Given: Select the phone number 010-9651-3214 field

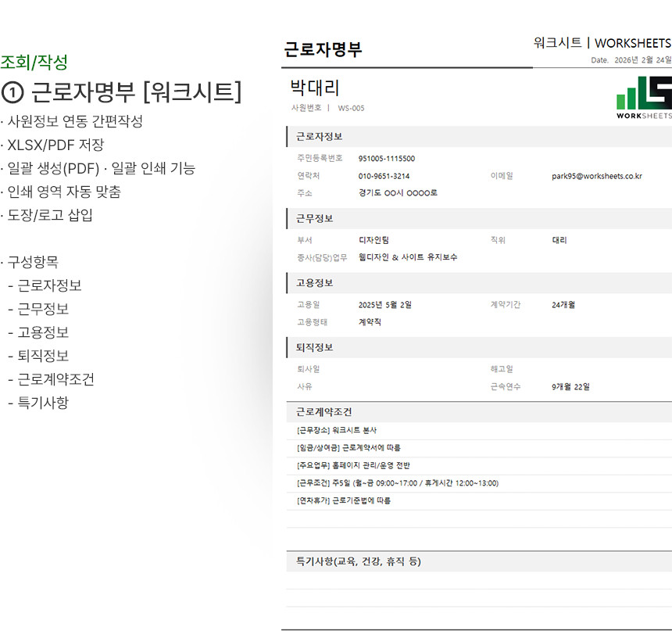Looking at the screenshot, I should (384, 177).
